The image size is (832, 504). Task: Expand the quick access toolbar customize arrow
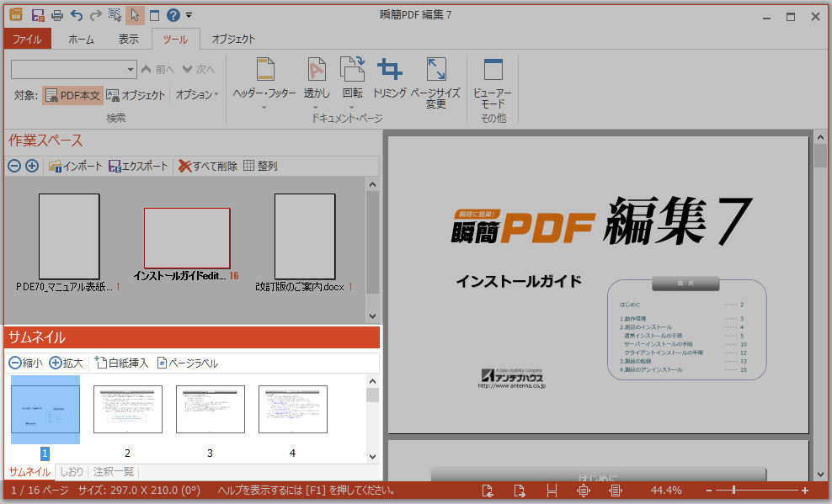[x=189, y=15]
